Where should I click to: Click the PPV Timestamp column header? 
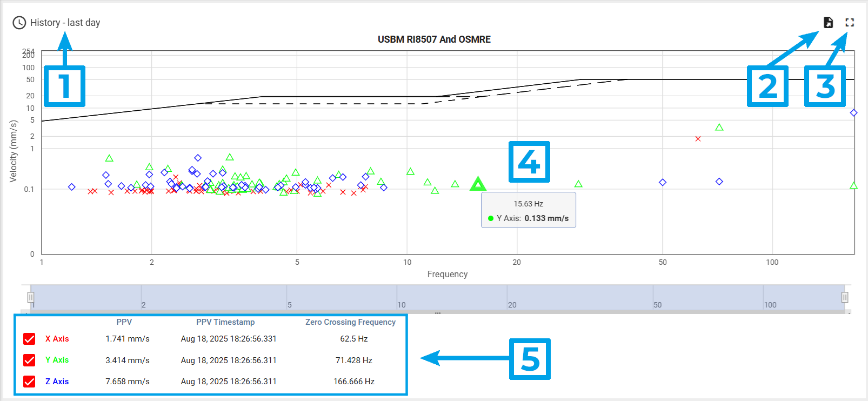[225, 322]
